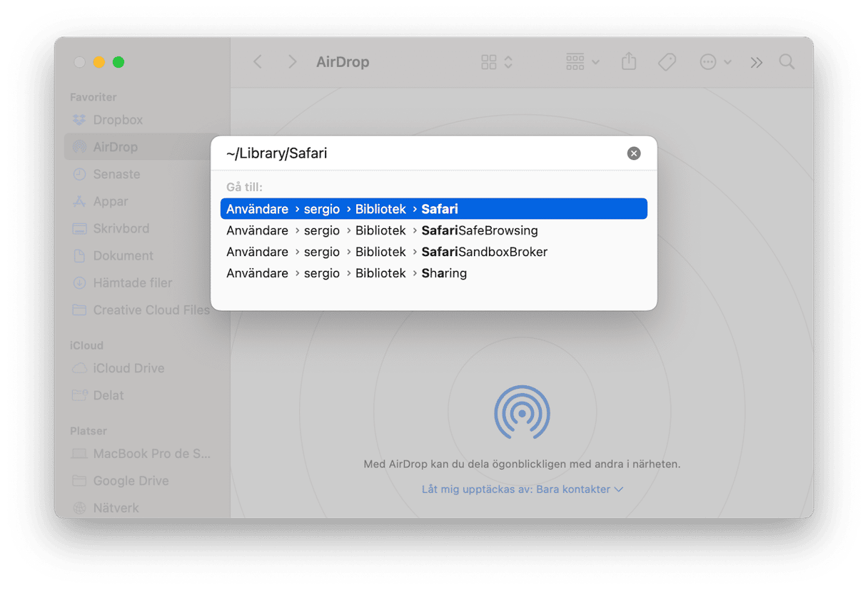
Task: Go back using the toolbar back arrow
Action: click(x=258, y=62)
